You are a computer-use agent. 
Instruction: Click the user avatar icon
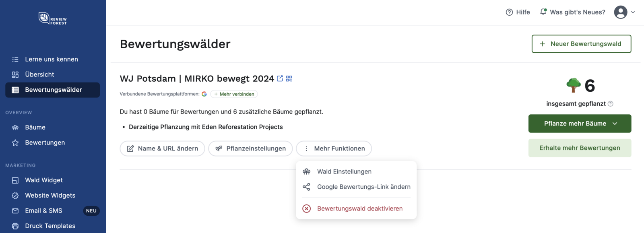click(x=620, y=12)
